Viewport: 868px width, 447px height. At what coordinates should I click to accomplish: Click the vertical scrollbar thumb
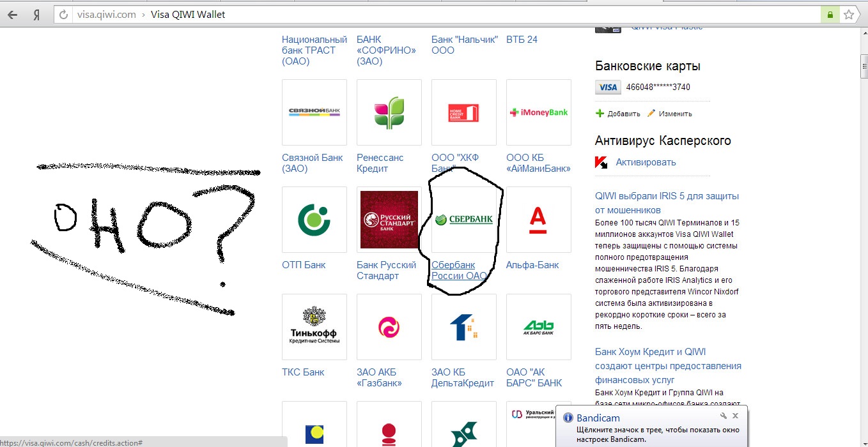point(863,65)
